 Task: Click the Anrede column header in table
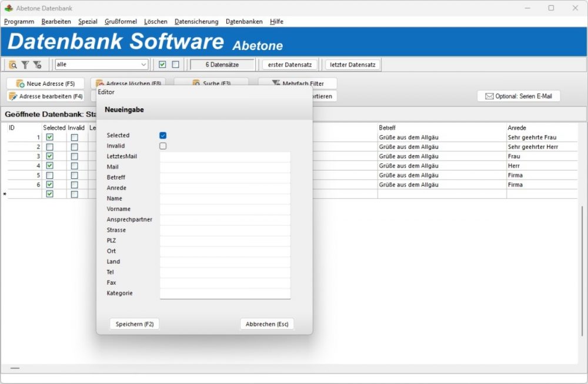pos(517,128)
